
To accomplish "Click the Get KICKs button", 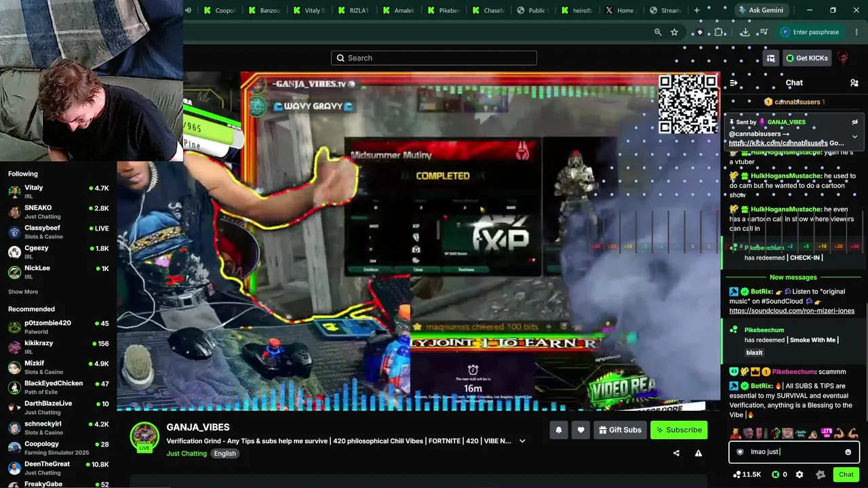I will click(x=806, y=58).
